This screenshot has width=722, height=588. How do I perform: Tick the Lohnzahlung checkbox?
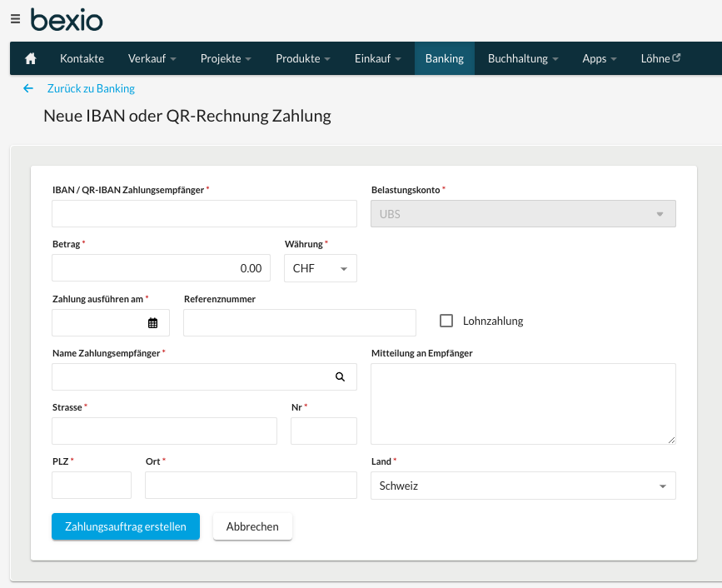tap(446, 321)
